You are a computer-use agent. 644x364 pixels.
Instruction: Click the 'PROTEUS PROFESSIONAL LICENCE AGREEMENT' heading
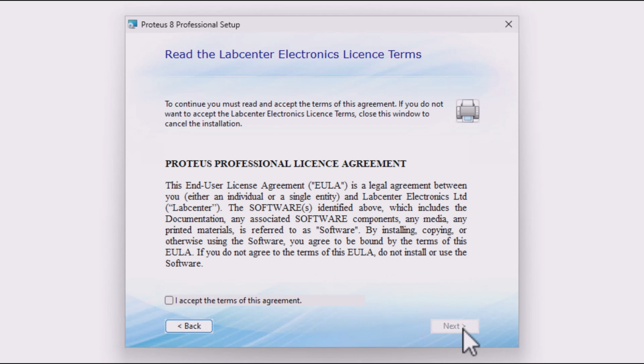pos(286,164)
